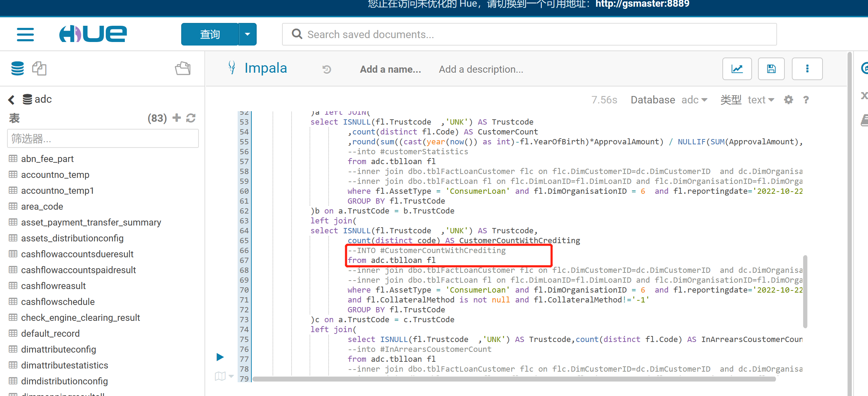
Task: Open the documents panel icon
Action: coord(39,68)
